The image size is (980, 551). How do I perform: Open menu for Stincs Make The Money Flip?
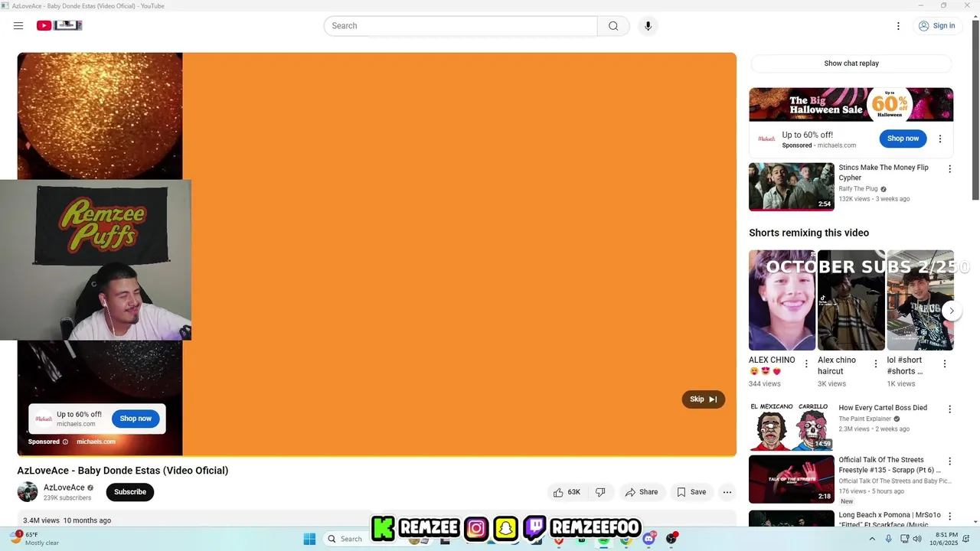[950, 169]
